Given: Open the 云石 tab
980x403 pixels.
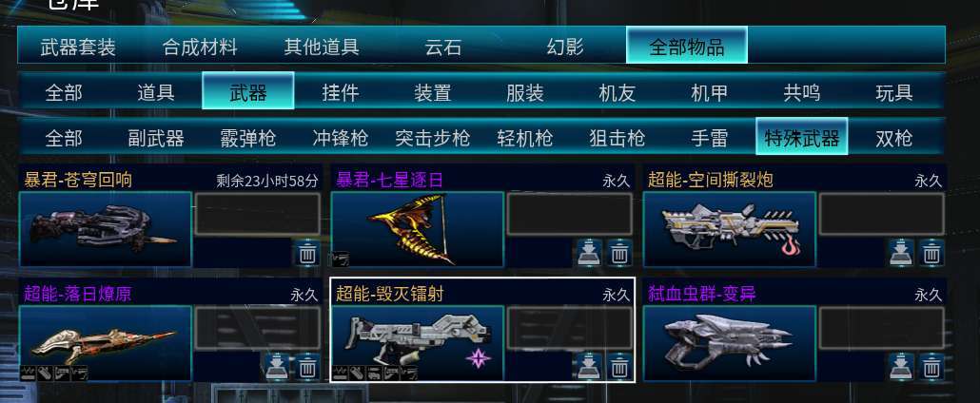Looking at the screenshot, I should [x=443, y=47].
